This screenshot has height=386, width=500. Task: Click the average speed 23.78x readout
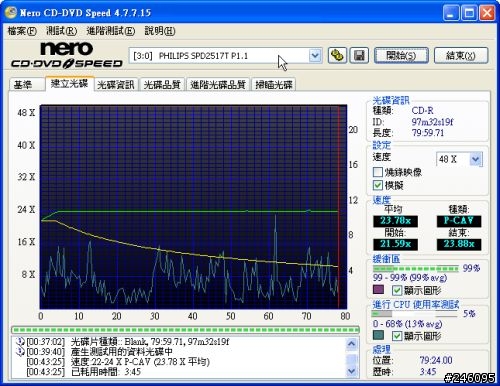point(395,221)
